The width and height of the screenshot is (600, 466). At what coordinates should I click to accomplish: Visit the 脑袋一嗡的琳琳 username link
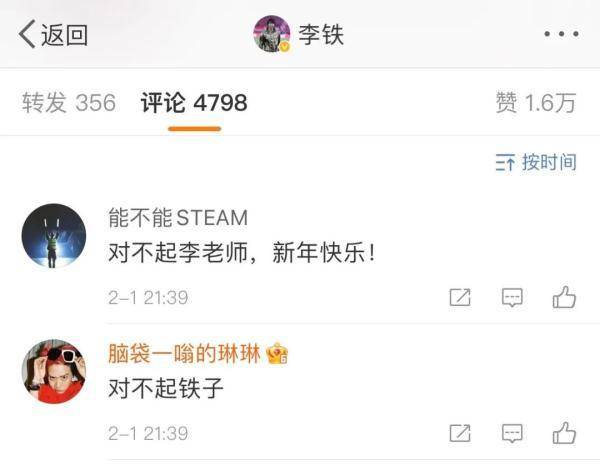pos(184,353)
